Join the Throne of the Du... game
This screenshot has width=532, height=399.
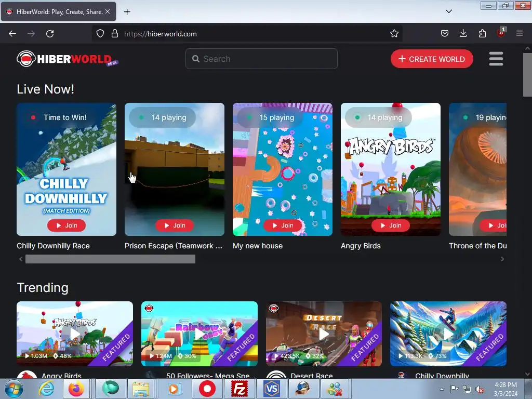494,225
